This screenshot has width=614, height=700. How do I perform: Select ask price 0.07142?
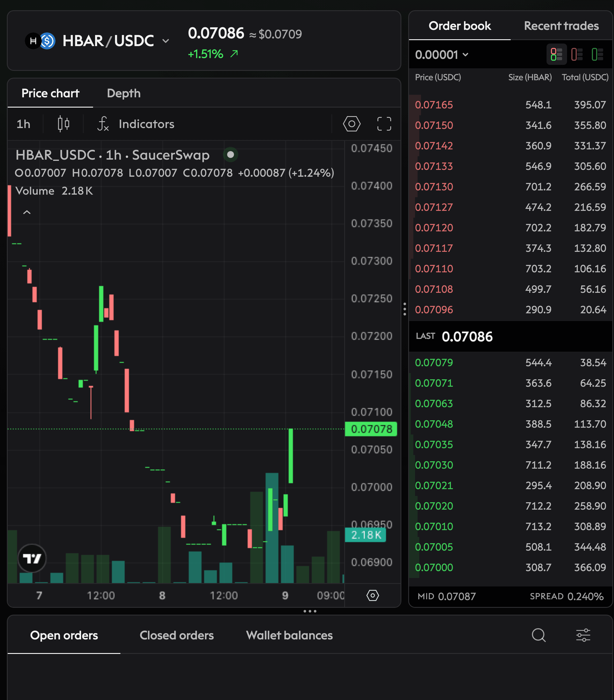click(x=434, y=146)
